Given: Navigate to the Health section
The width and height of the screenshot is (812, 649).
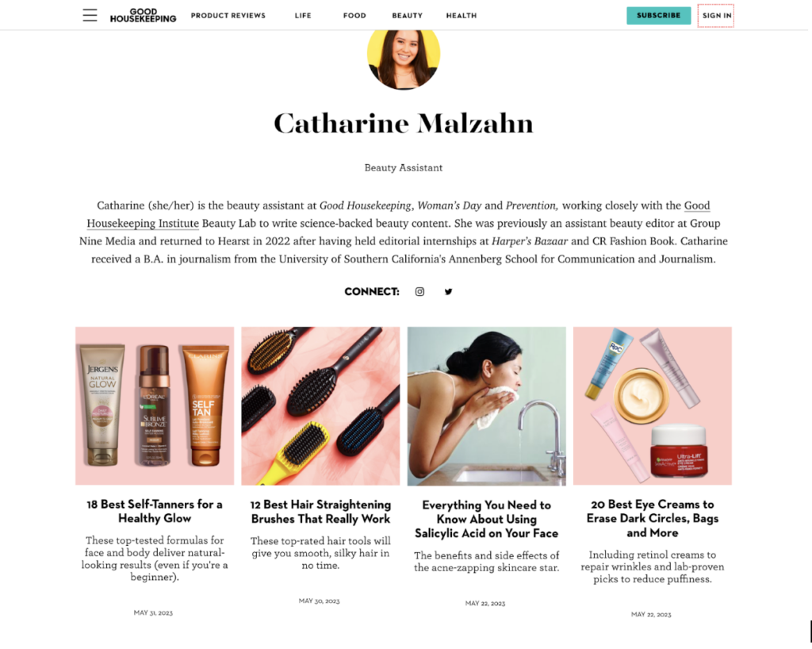Looking at the screenshot, I should (x=462, y=16).
